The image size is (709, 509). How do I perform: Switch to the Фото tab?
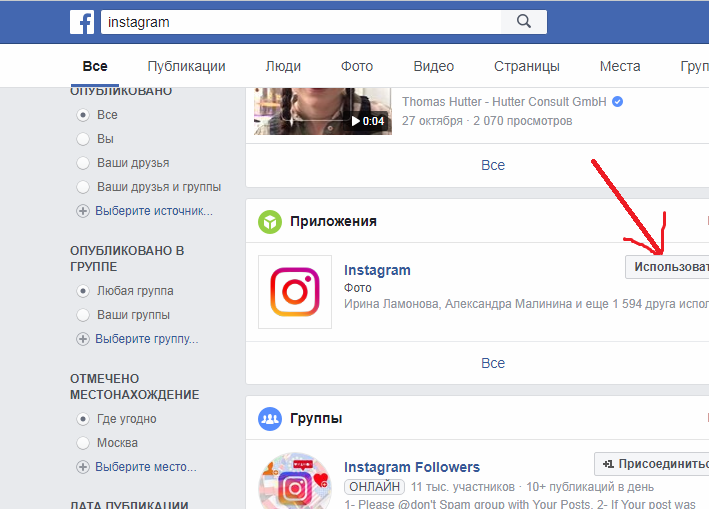coord(357,66)
